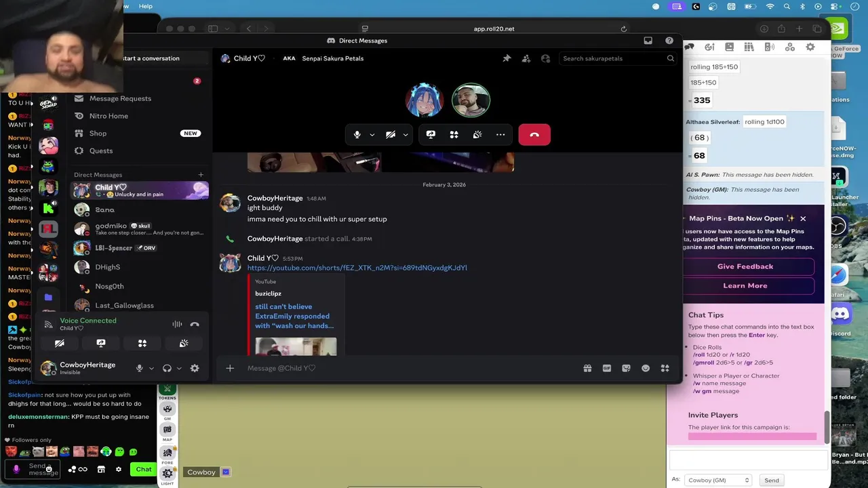Open 'As: Cowboy (GM)' speaker dropdown

[x=718, y=480]
